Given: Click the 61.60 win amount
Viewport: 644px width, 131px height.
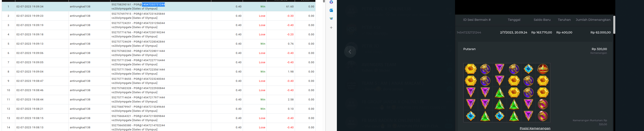Looking at the screenshot, I should pyautogui.click(x=290, y=6).
